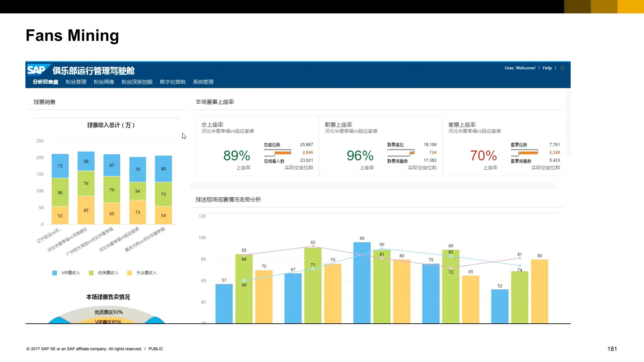Toggle VIP票收入 legend blue square

point(55,273)
